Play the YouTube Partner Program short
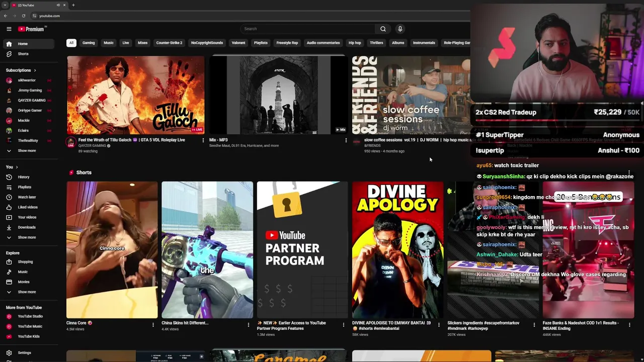 point(302,250)
